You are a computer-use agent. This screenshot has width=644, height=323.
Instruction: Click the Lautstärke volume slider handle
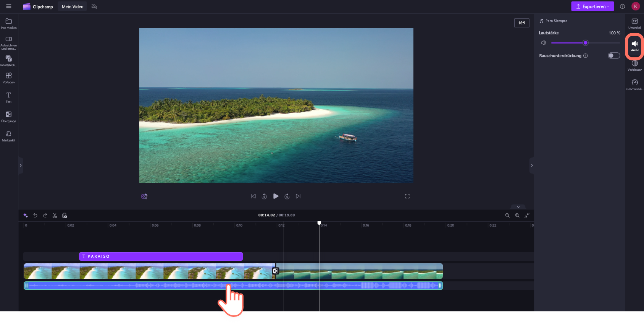click(x=586, y=43)
